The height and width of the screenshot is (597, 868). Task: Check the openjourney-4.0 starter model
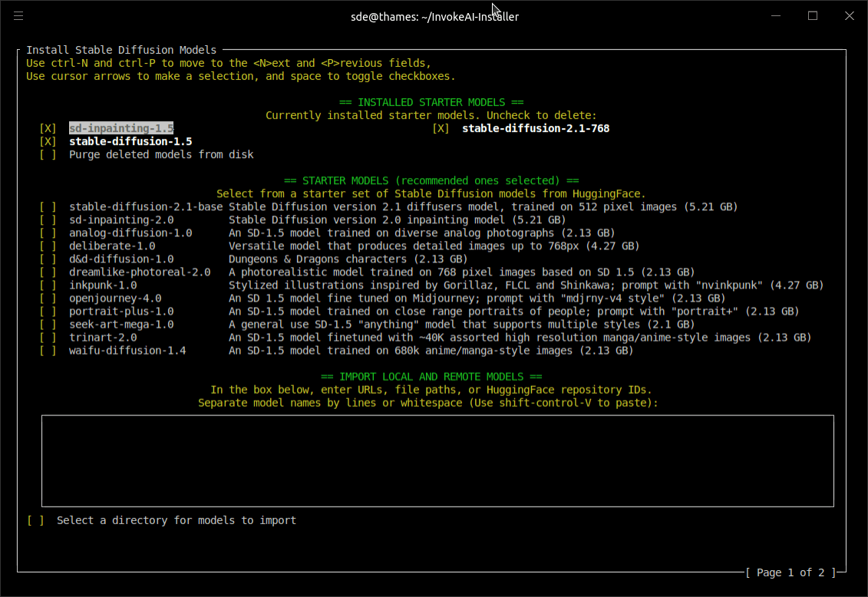(48, 298)
